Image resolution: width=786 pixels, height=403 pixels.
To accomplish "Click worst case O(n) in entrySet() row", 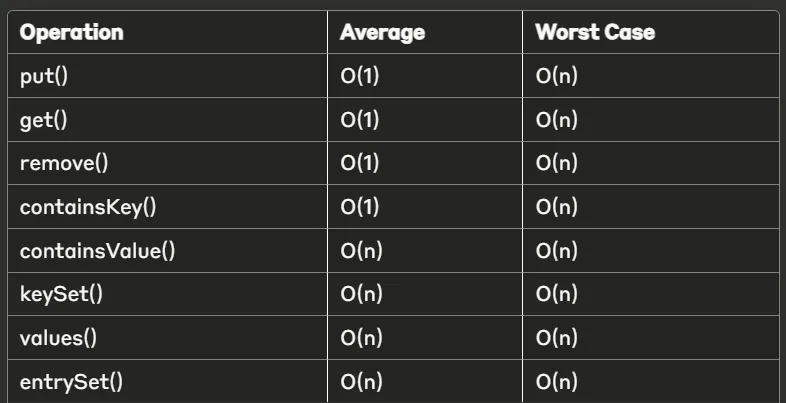I will [556, 382].
